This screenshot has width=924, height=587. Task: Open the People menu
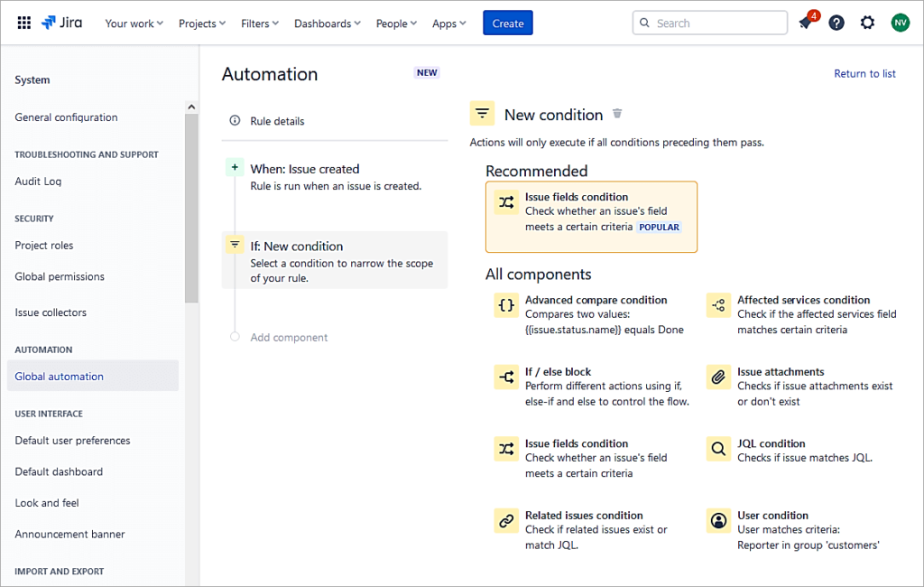(395, 23)
